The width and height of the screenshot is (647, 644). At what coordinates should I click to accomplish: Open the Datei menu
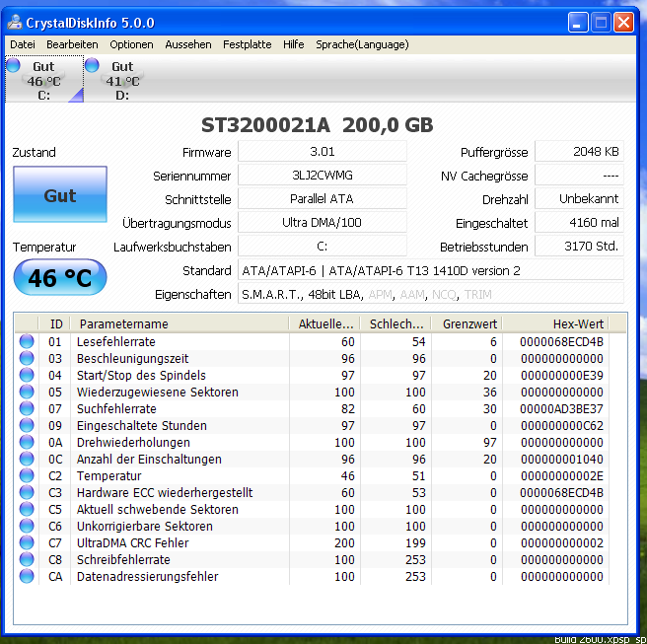[x=22, y=44]
